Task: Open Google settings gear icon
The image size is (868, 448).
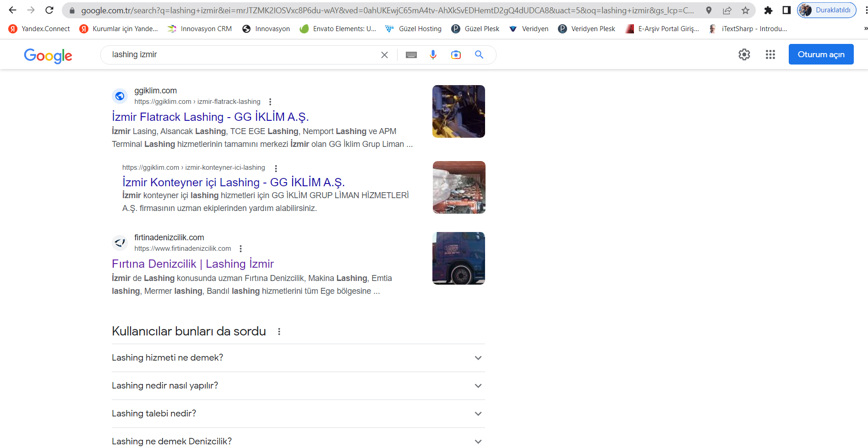Action: click(744, 54)
